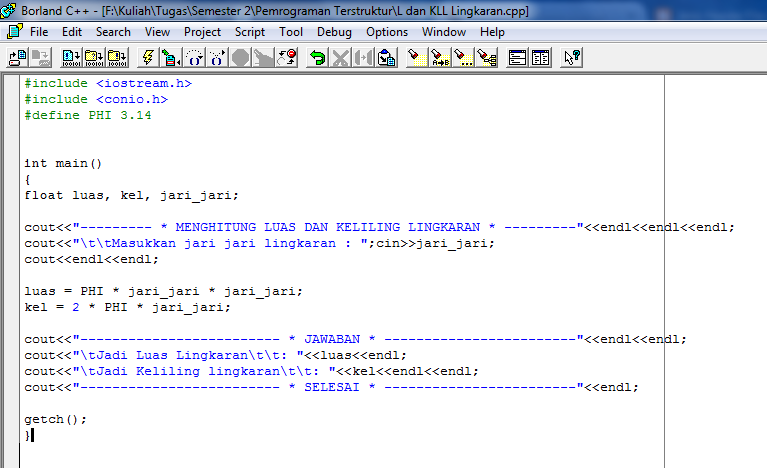767x468 pixels.
Task: Click the editor's left gutter margin beside main()
Action: 11,163
